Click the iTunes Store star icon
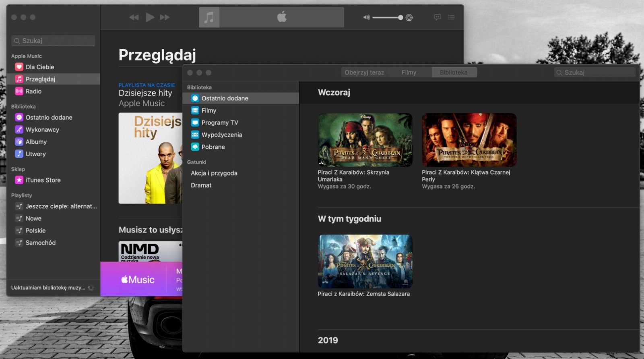 tap(19, 180)
